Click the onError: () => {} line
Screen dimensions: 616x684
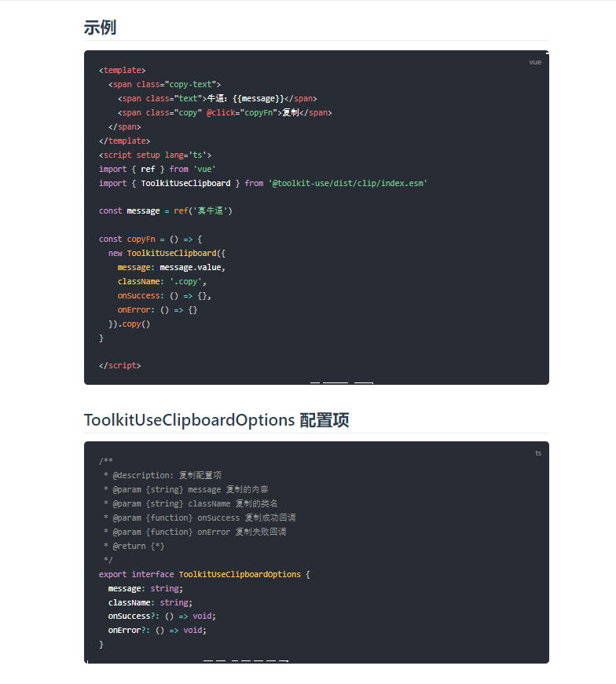157,309
